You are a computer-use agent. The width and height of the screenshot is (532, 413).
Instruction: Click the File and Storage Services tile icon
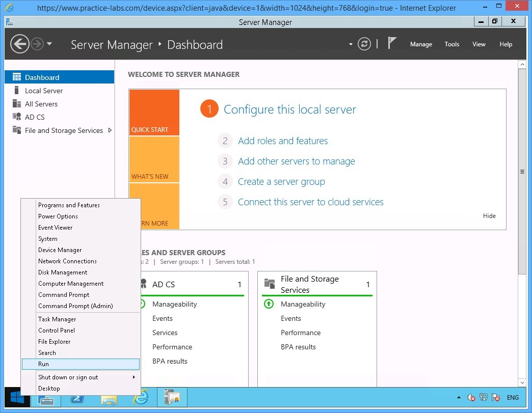(269, 283)
